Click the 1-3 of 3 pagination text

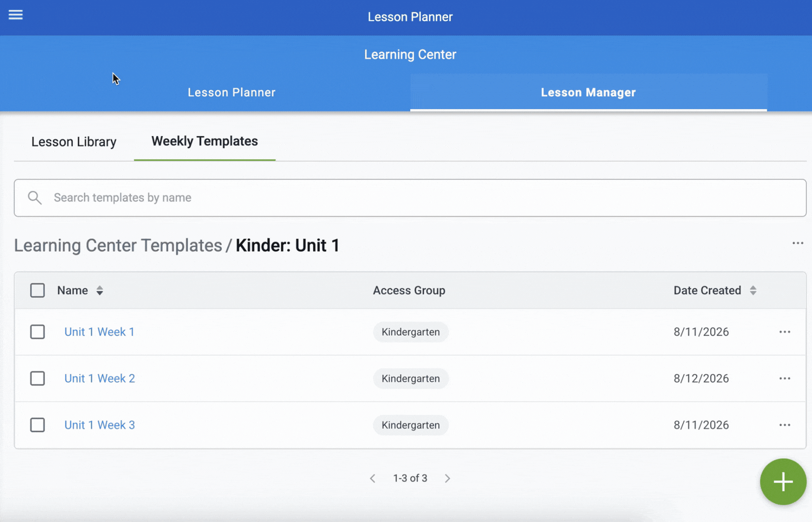410,478
